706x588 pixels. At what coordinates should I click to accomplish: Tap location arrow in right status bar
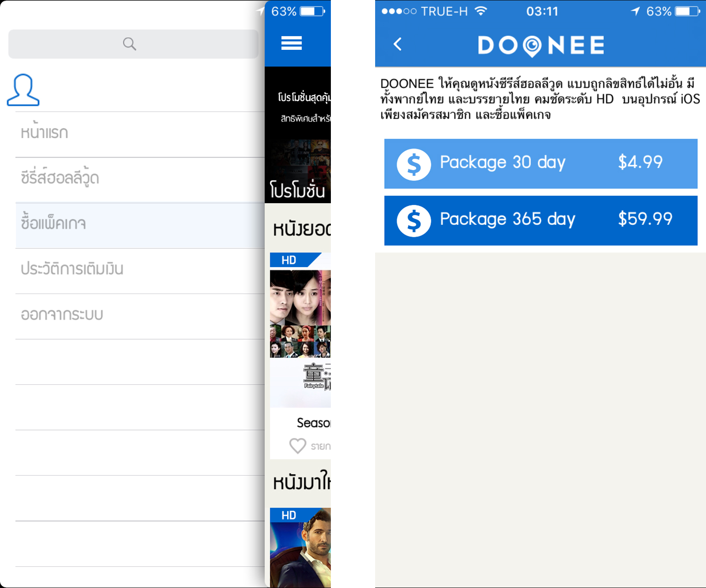pos(635,11)
